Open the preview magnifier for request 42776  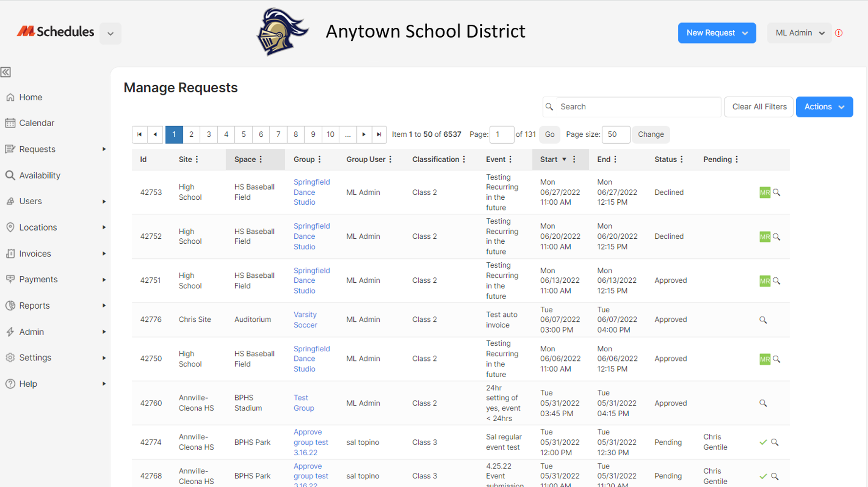click(764, 319)
